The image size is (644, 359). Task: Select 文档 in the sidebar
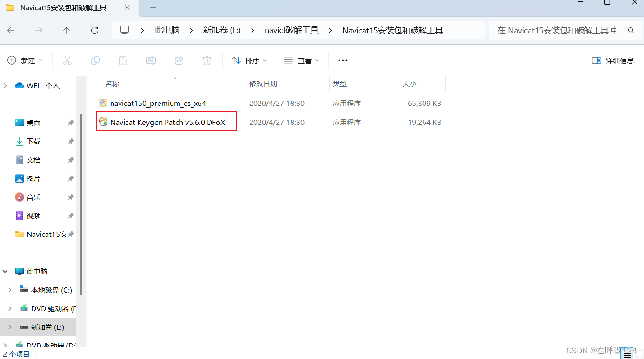coord(33,160)
